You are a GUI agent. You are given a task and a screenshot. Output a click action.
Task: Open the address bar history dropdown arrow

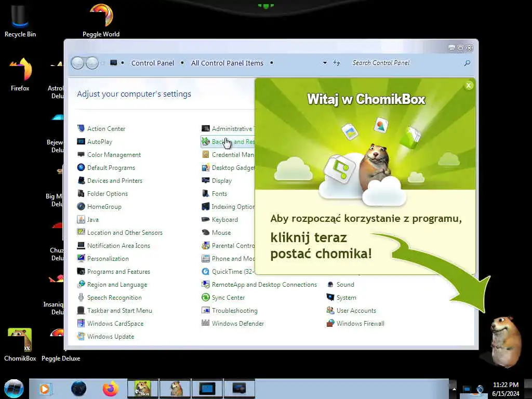(325, 63)
